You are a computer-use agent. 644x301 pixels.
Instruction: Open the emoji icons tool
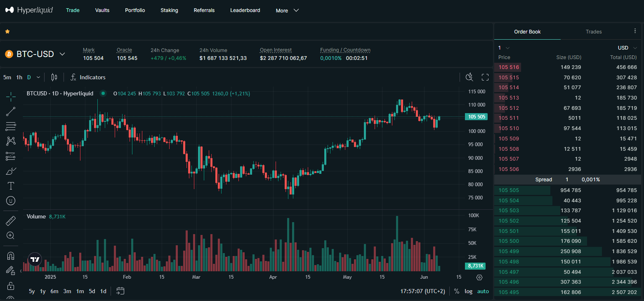pyautogui.click(x=11, y=201)
